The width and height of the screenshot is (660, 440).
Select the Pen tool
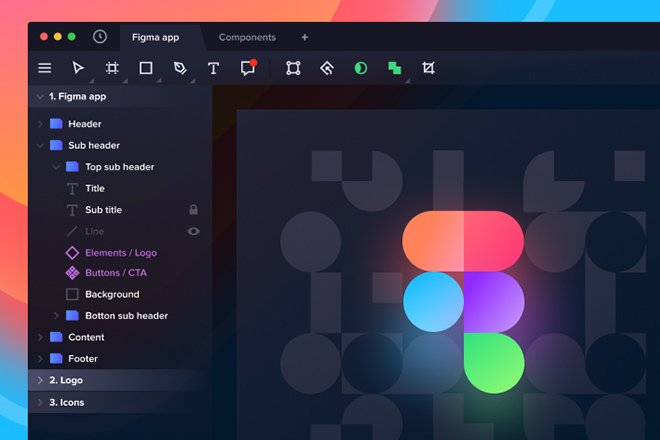180,68
